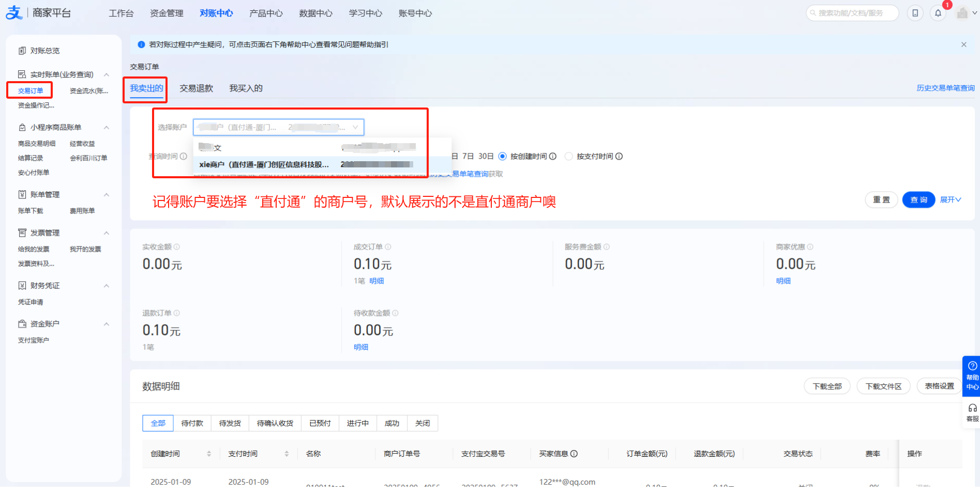Switch to the 交易退款 tab
The height and width of the screenshot is (494, 980).
[196, 88]
